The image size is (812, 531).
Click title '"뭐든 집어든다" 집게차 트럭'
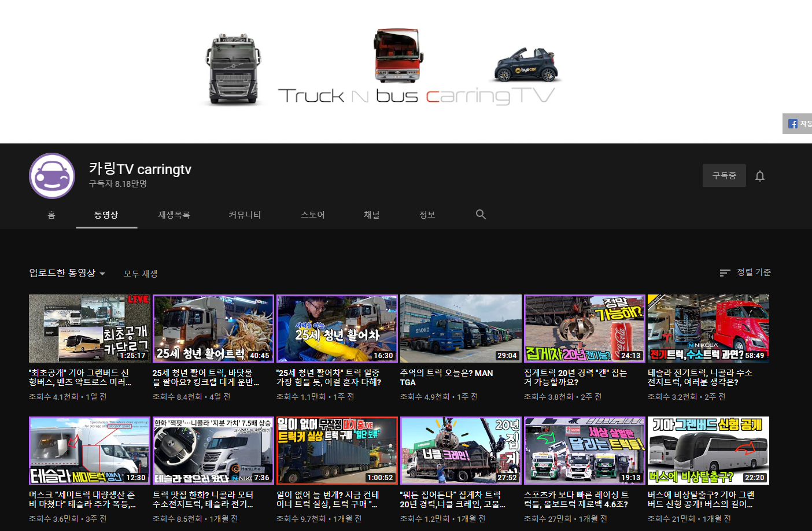pyautogui.click(x=453, y=499)
